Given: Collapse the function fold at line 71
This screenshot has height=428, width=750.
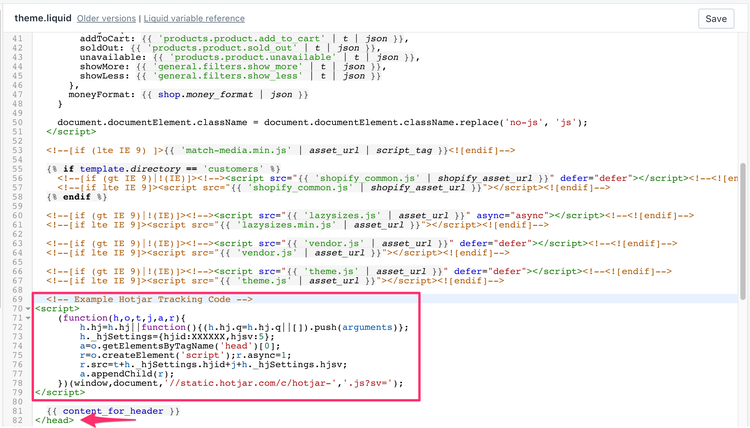Looking at the screenshot, I should pos(28,318).
